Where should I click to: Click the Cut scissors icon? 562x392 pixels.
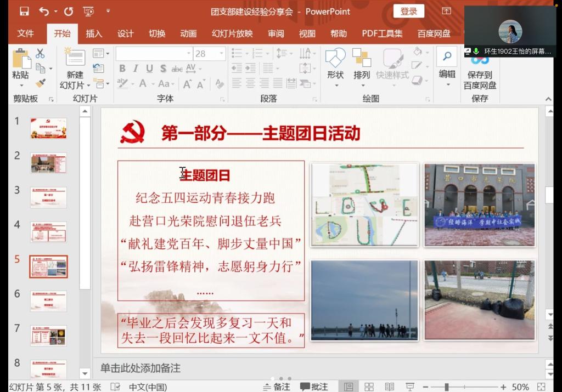40,54
